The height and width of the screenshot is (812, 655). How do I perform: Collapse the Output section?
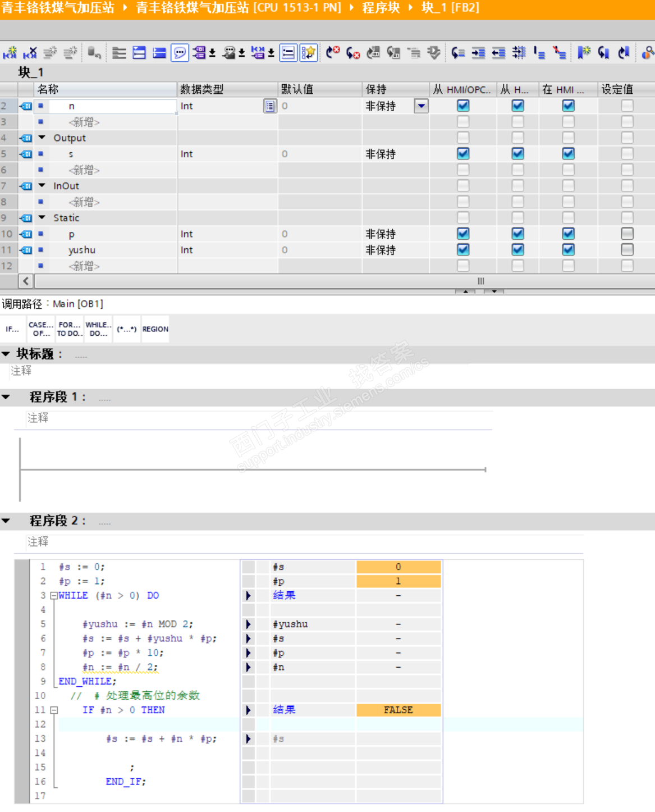tap(42, 138)
